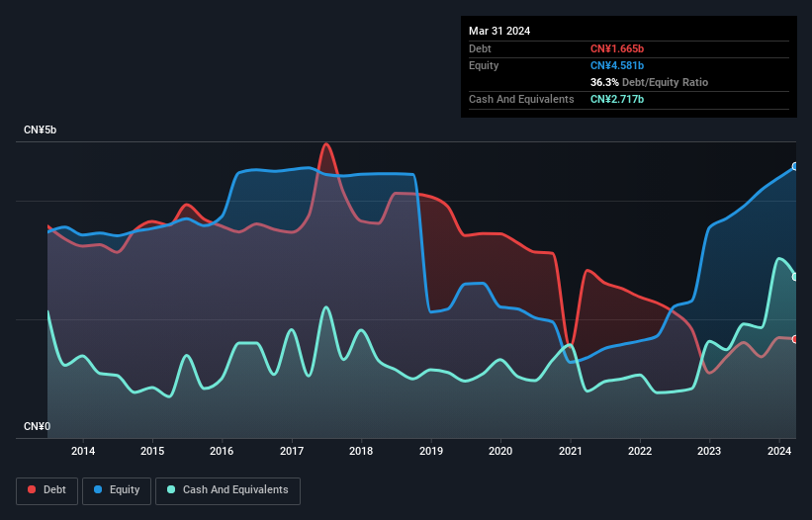The height and width of the screenshot is (520, 812).
Task: Click the 2019 x-axis label
Action: (431, 451)
